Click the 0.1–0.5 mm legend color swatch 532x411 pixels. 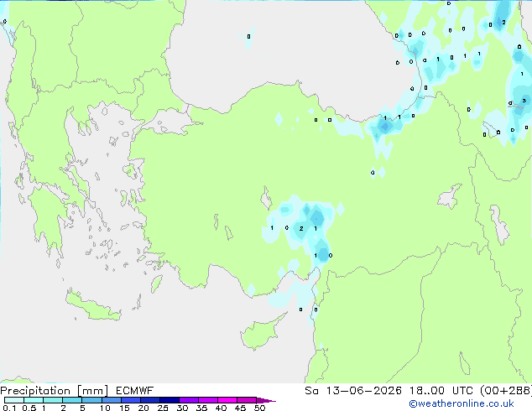(x=14, y=400)
